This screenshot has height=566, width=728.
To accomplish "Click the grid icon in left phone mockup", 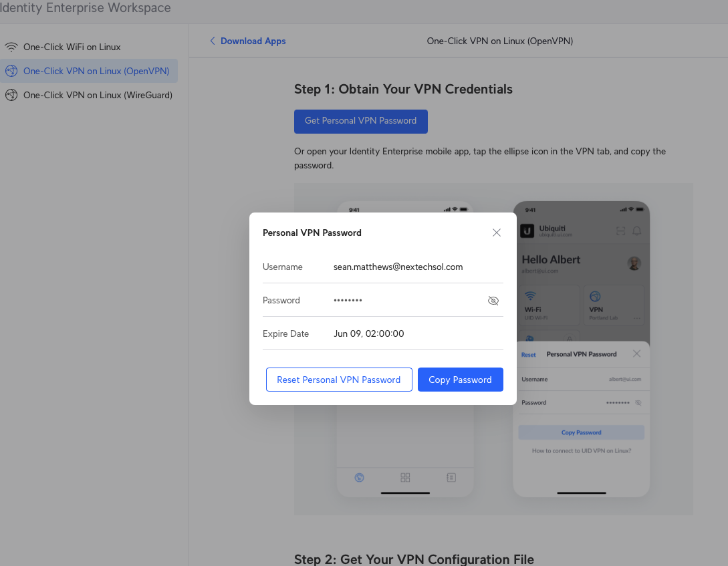I will coord(405,477).
